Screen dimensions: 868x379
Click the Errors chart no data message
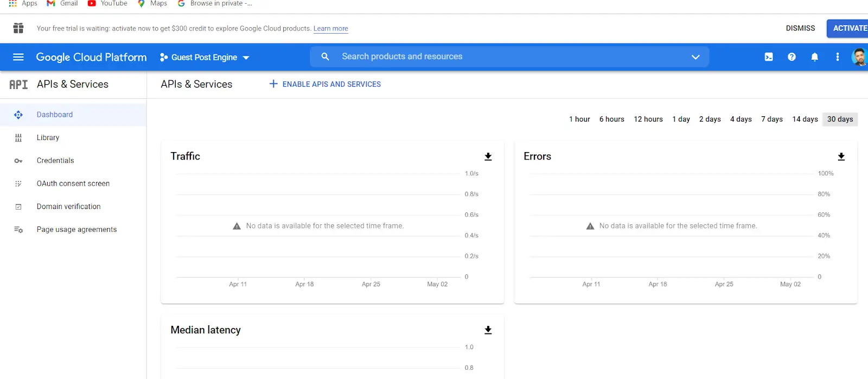pos(672,226)
